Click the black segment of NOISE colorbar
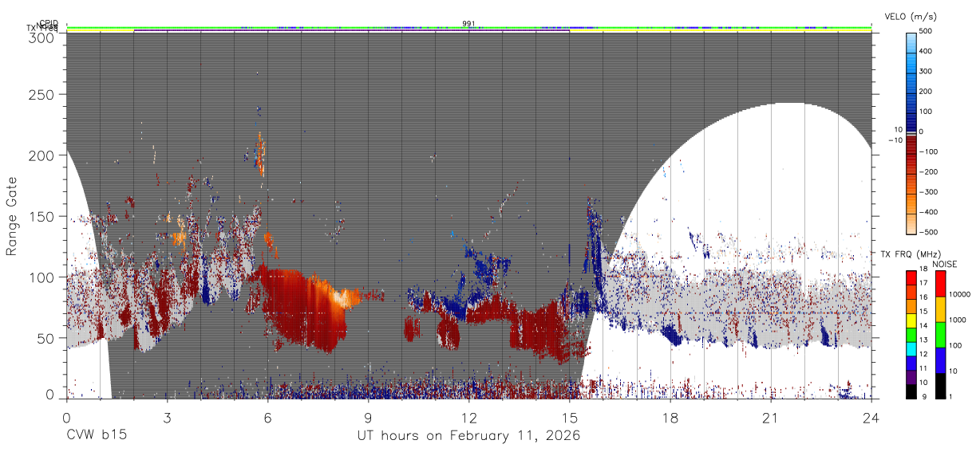 [940, 385]
